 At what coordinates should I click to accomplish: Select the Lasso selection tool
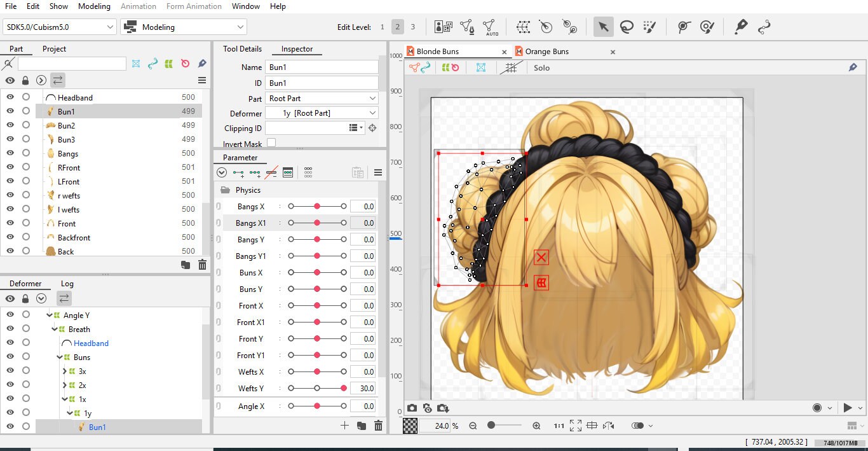coord(627,27)
